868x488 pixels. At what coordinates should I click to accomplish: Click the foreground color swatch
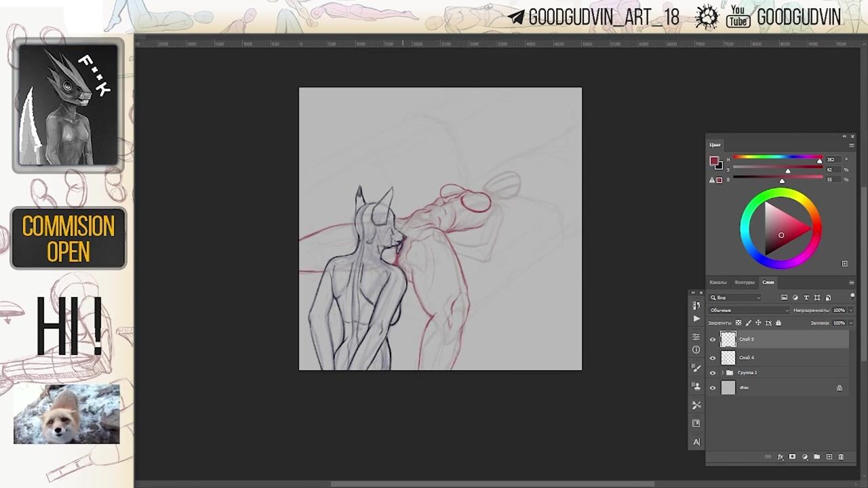713,161
